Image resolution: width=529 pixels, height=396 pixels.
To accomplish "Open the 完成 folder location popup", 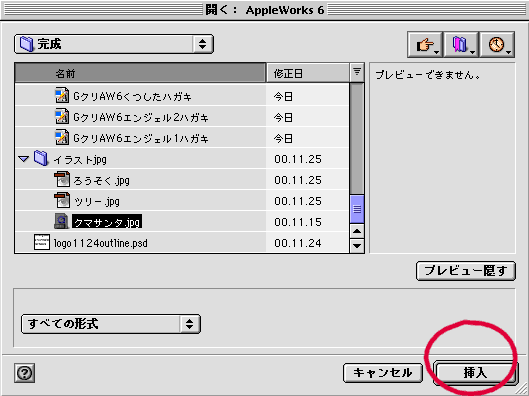I will pos(114,44).
